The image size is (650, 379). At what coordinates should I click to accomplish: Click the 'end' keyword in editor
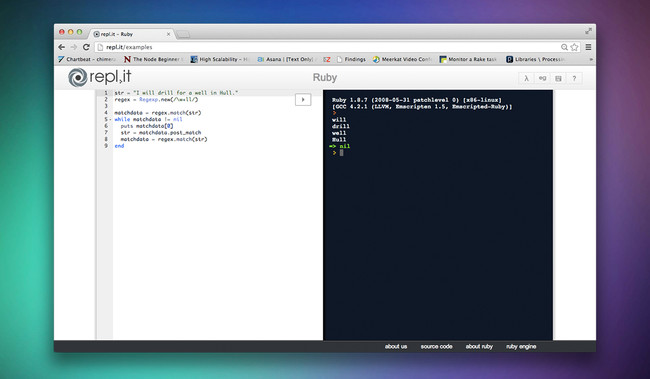[119, 146]
